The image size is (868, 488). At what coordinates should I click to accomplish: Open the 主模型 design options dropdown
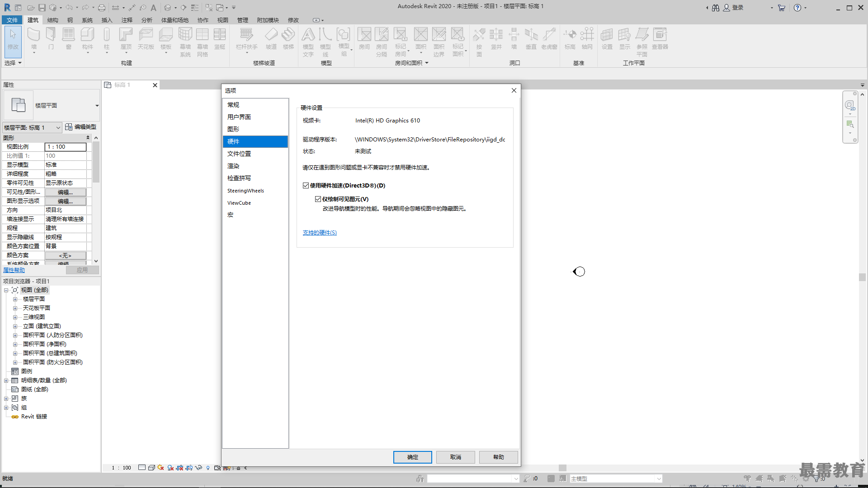coord(659,479)
